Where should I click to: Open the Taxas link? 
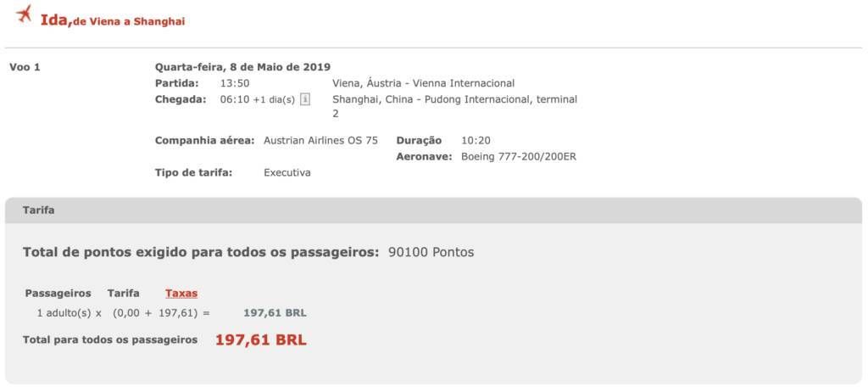coord(181,294)
